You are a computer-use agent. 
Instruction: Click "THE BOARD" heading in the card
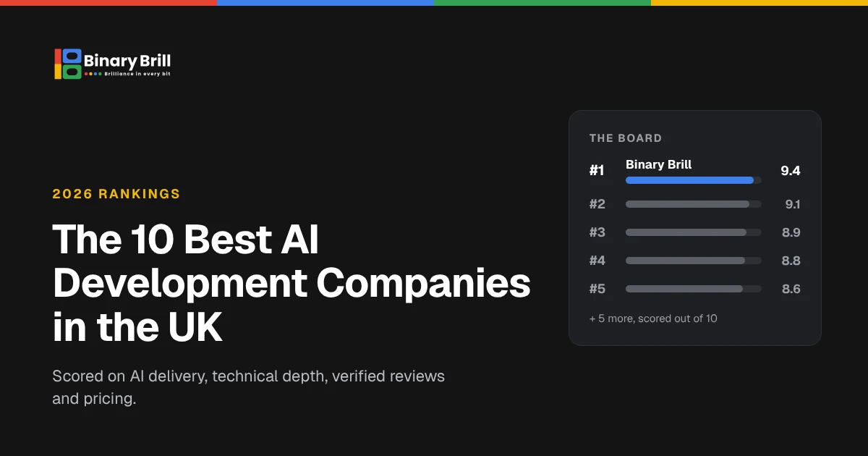click(626, 138)
